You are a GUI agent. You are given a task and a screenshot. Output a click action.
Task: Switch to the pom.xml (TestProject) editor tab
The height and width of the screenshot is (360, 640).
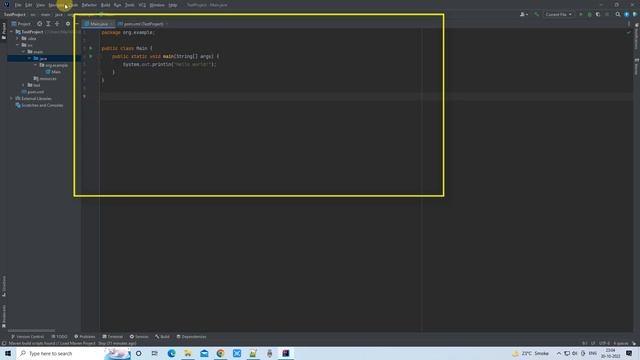click(142, 24)
